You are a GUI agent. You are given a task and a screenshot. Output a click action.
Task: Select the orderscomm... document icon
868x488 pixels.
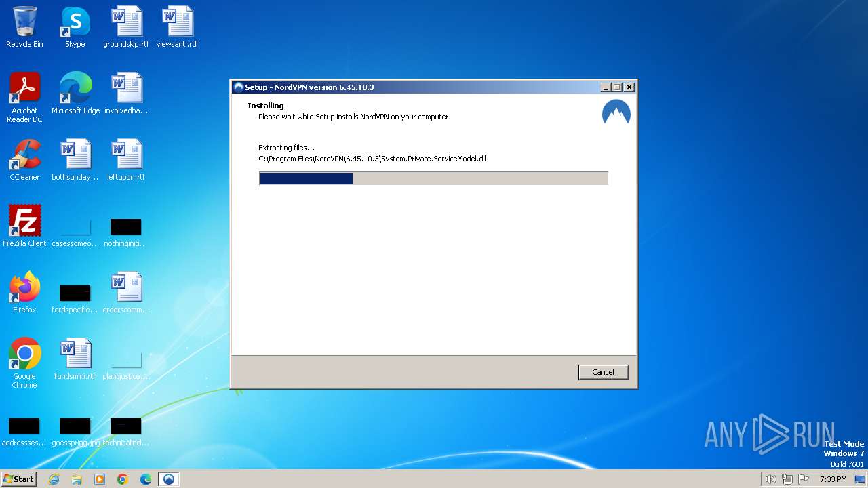coord(126,293)
